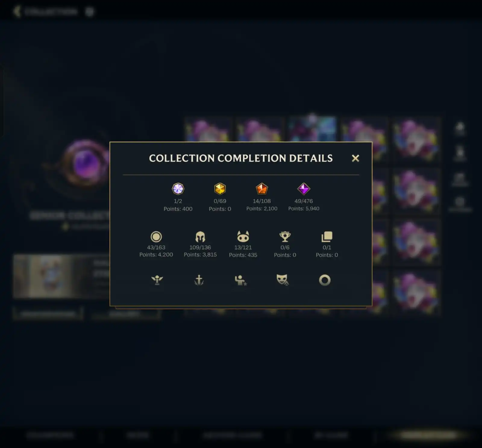This screenshot has width=482, height=448.
Task: Select the orange gem icon showing 14/108
Action: (x=262, y=189)
